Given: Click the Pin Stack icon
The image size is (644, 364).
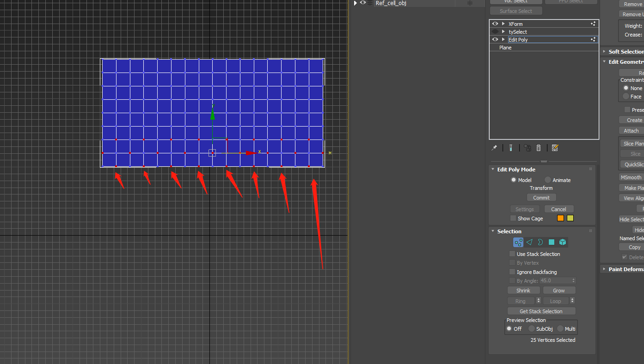Looking at the screenshot, I should [x=494, y=148].
